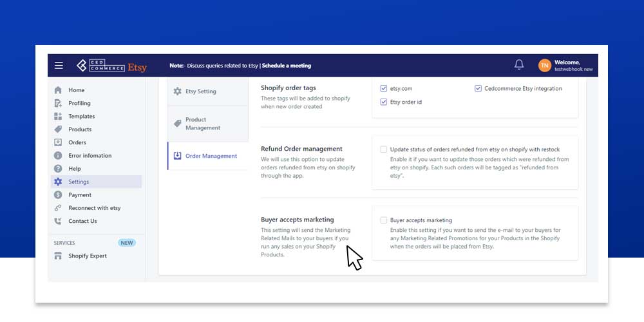This screenshot has height=322, width=644.
Task: Open the Etsy Setting tab
Action: coord(208,91)
